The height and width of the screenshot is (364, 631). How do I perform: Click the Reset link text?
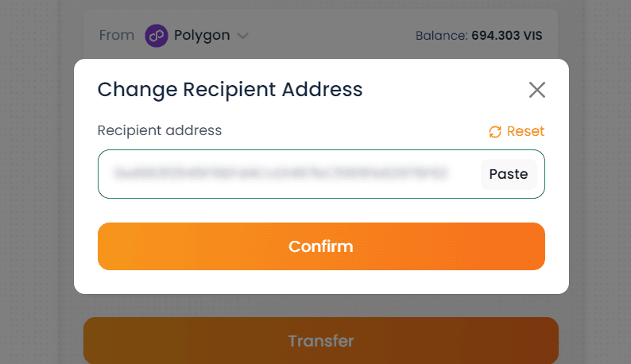525,131
